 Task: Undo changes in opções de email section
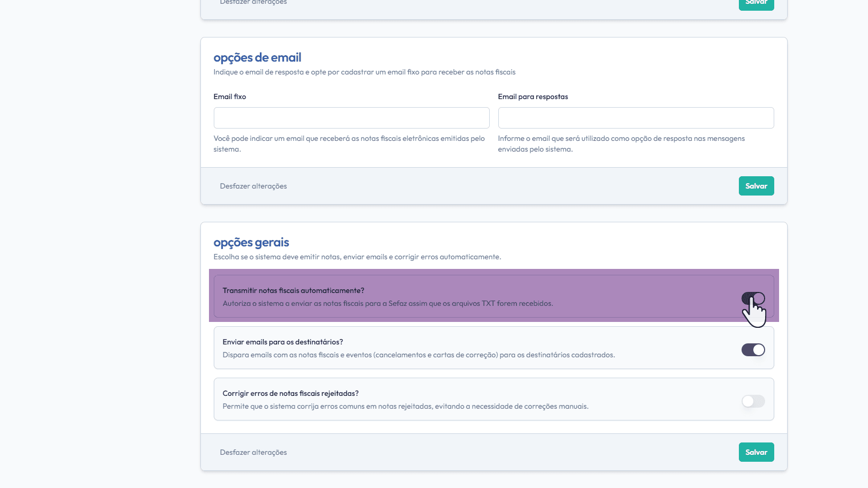[253, 186]
